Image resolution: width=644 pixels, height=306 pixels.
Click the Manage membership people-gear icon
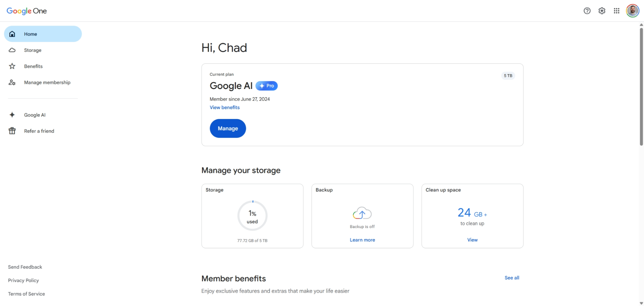[12, 82]
